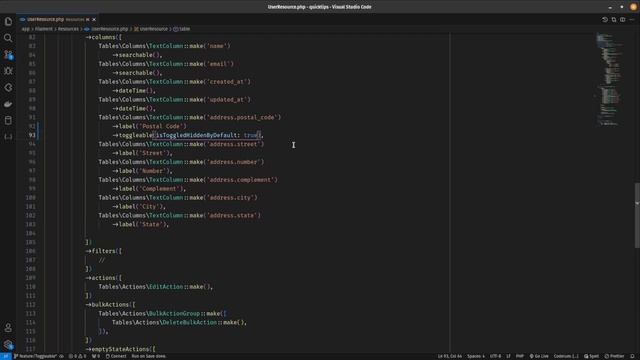Click the Prettier status bar item
The image size is (640, 360).
coord(614,356)
